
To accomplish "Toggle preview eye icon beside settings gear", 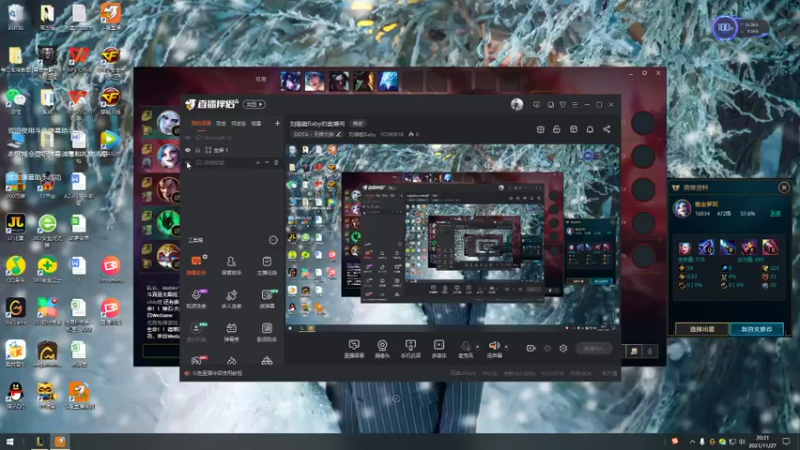I will pos(547,348).
